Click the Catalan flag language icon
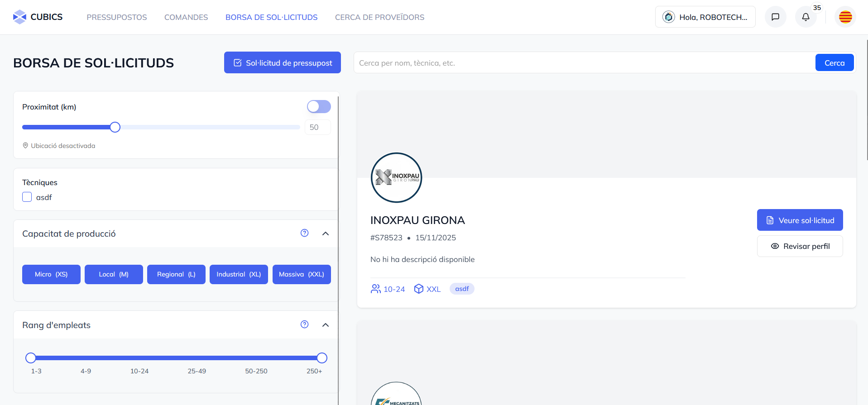The height and width of the screenshot is (405, 868). pos(845,17)
